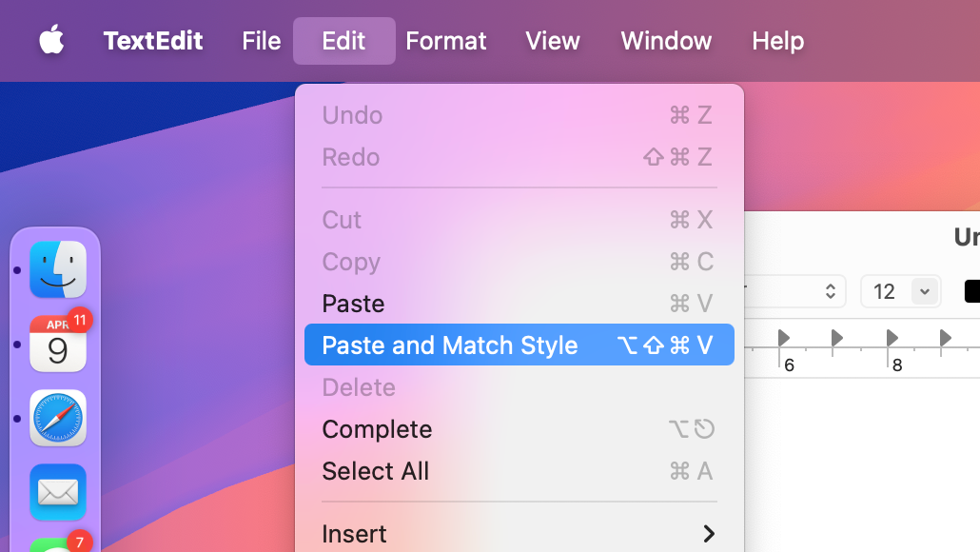
Task: Click the black text color swatch
Action: 972,291
